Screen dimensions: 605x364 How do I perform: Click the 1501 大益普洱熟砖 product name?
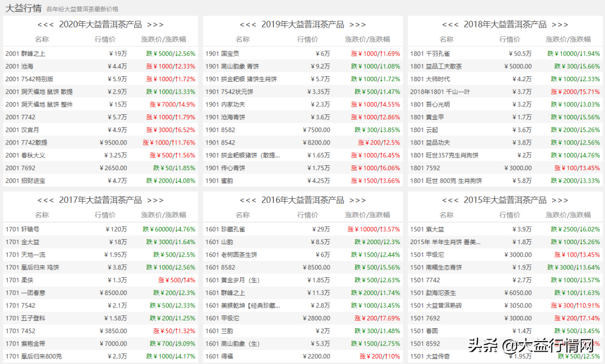click(436, 305)
